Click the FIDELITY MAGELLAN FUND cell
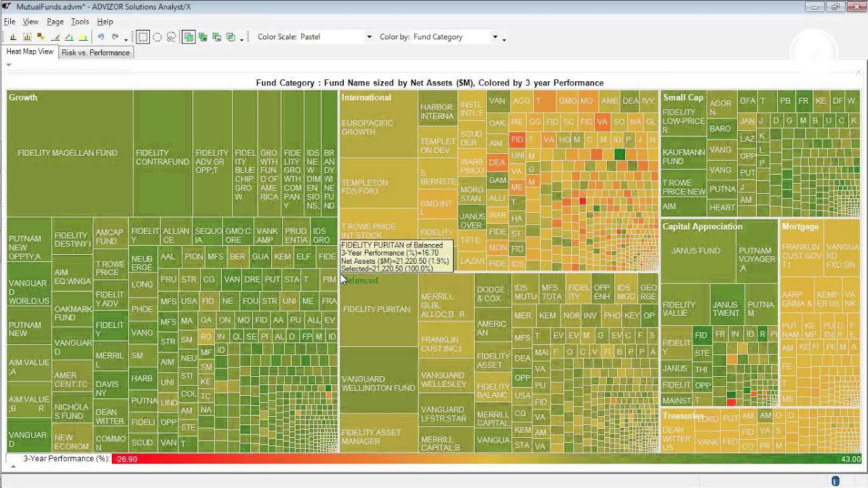Viewport: 868px width, 488px height. point(71,153)
